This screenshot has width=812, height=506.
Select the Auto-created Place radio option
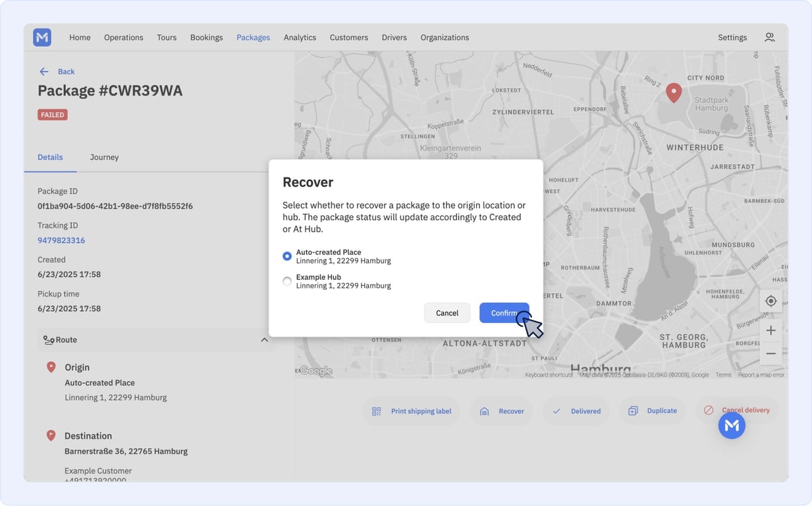click(287, 256)
